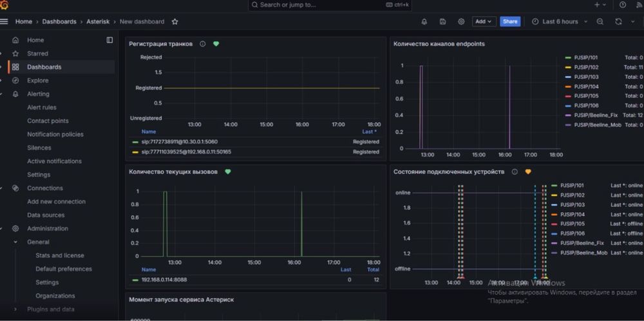Open Data sources in sidebar
This screenshot has height=321, width=644.
[46, 215]
